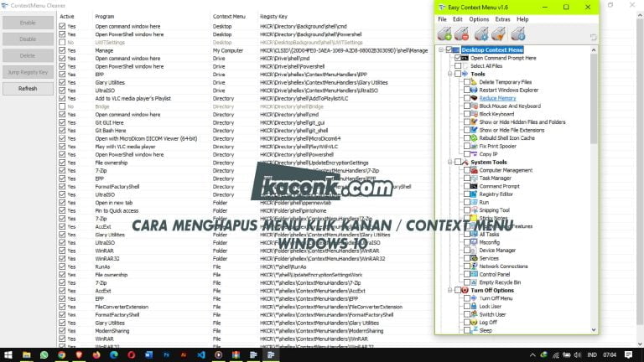Open the Windows Start menu
Screen dimensions: 644x362
click(x=8, y=354)
